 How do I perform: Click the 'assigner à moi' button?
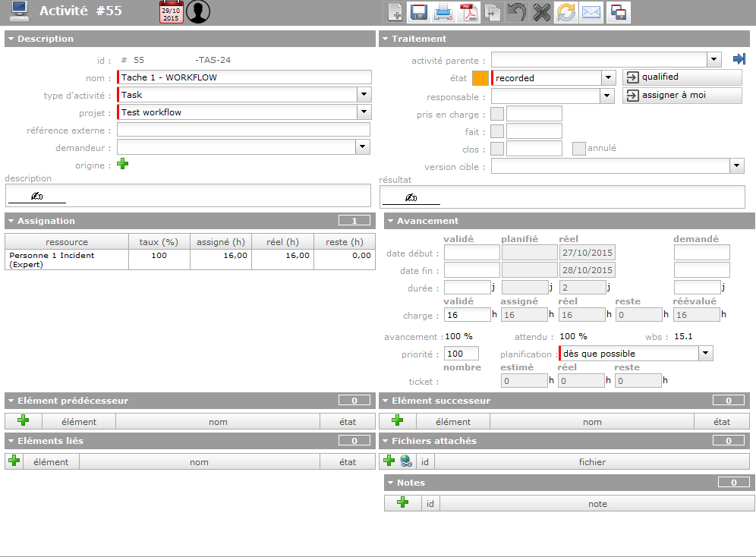(x=682, y=96)
